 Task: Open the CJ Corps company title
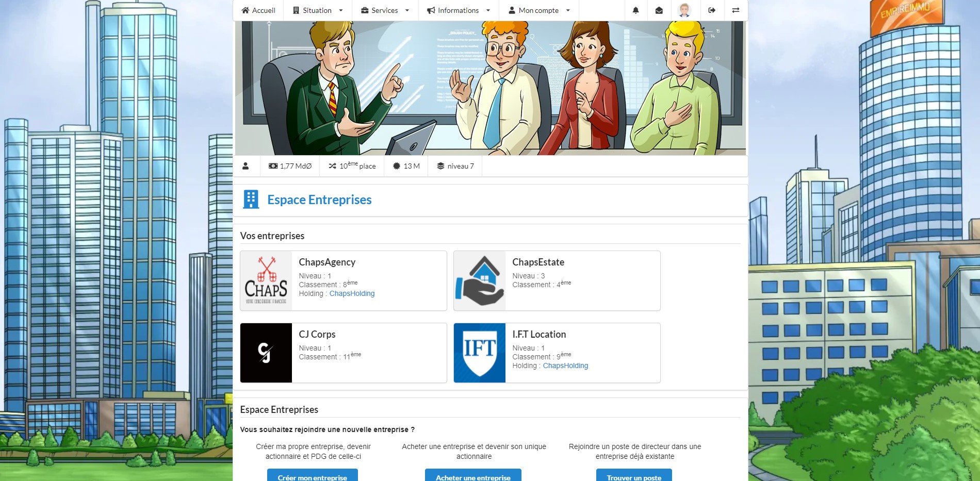click(317, 334)
